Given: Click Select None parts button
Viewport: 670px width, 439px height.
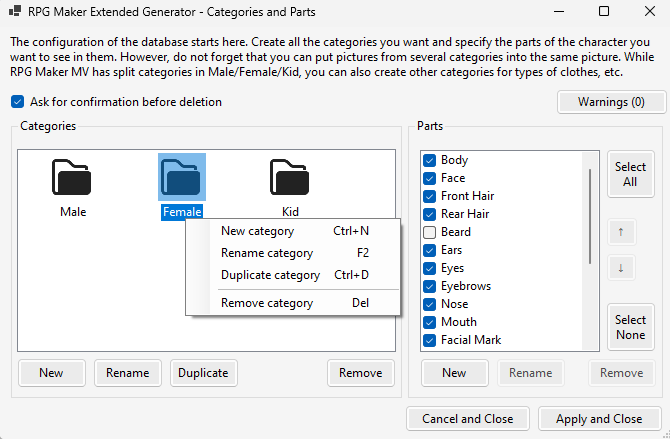Looking at the screenshot, I should (631, 327).
